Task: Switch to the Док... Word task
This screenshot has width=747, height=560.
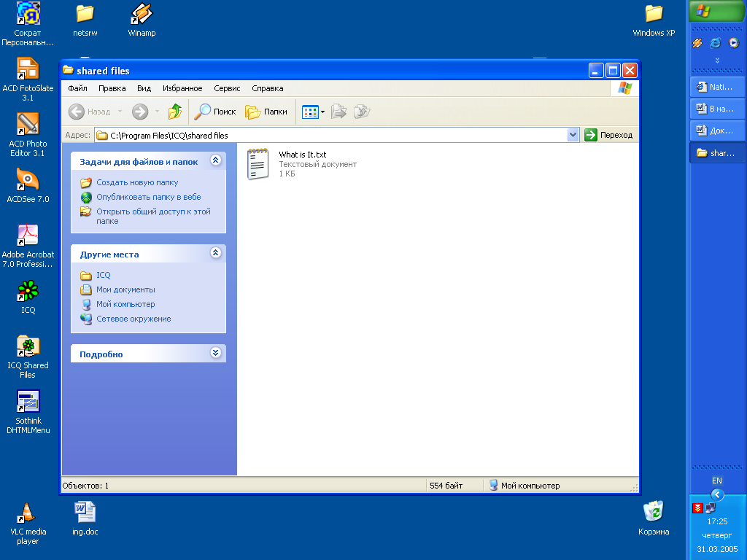Action: pyautogui.click(x=718, y=131)
